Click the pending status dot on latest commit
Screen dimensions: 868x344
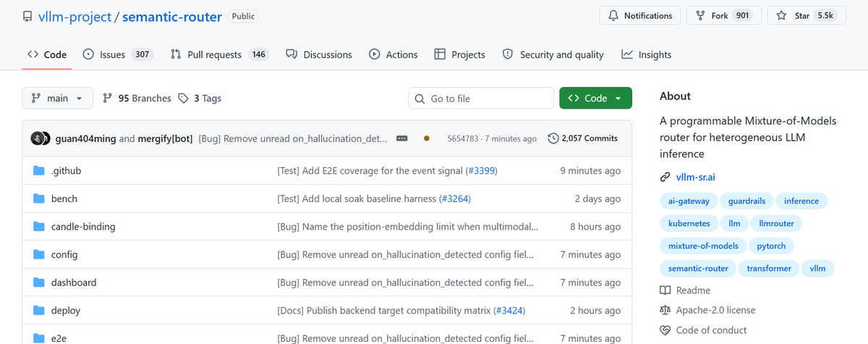(426, 138)
